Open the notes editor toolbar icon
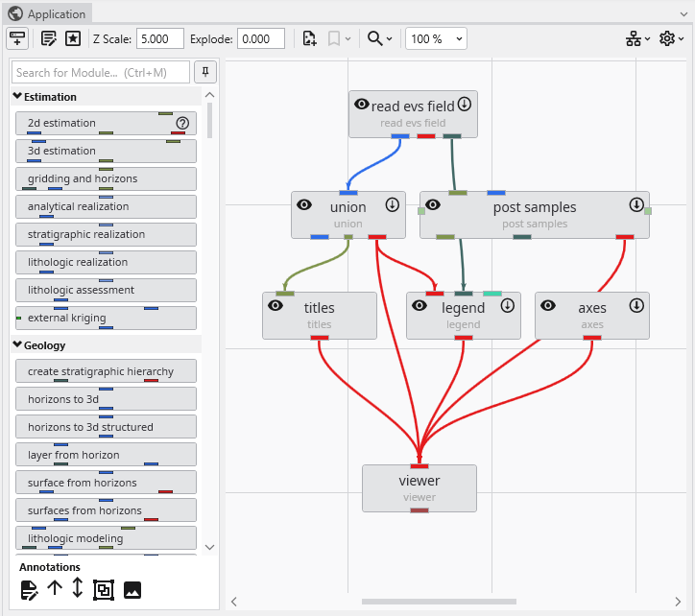This screenshot has height=616, width=695. point(48,38)
